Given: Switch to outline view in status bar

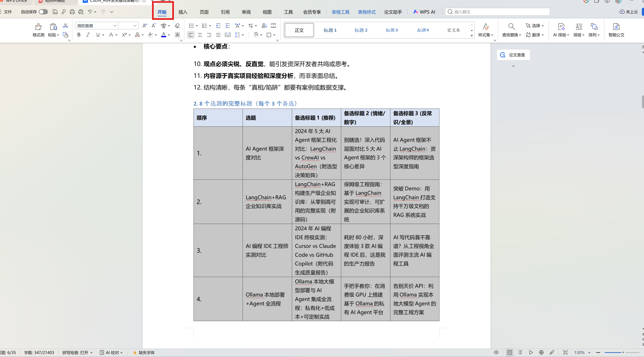Looking at the screenshot, I should click(520, 353).
